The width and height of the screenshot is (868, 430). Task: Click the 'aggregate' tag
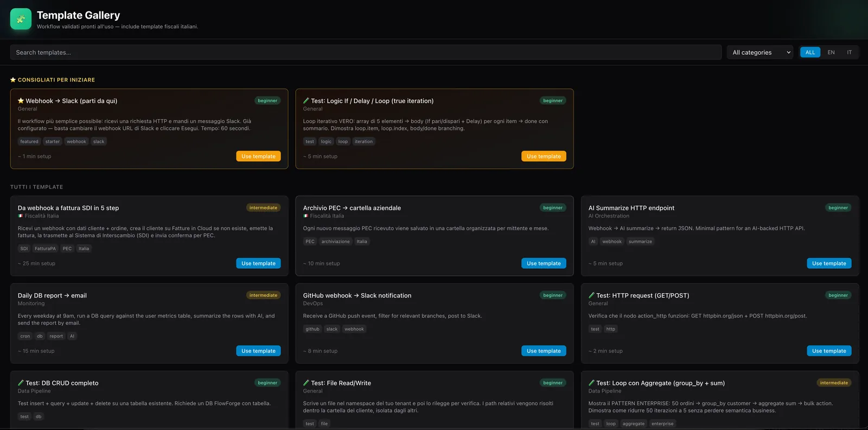click(x=634, y=424)
